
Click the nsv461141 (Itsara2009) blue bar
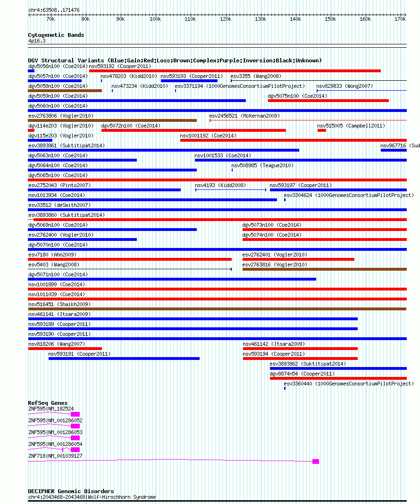[193, 319]
